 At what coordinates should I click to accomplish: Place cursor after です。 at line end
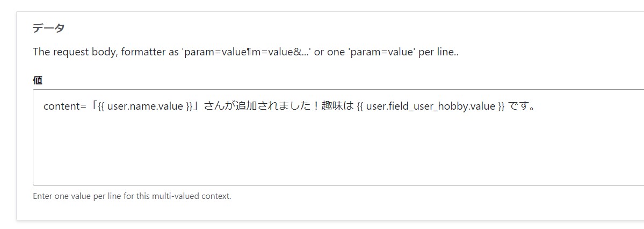(x=535, y=106)
